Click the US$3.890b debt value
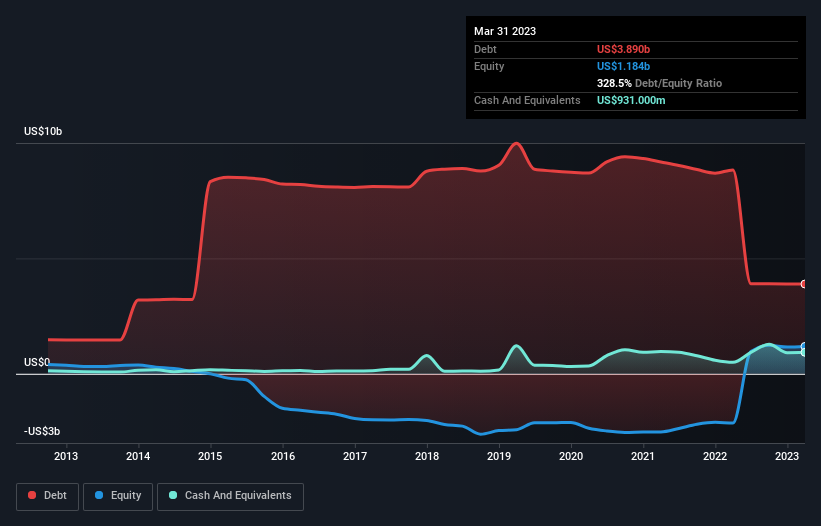 [x=623, y=49]
